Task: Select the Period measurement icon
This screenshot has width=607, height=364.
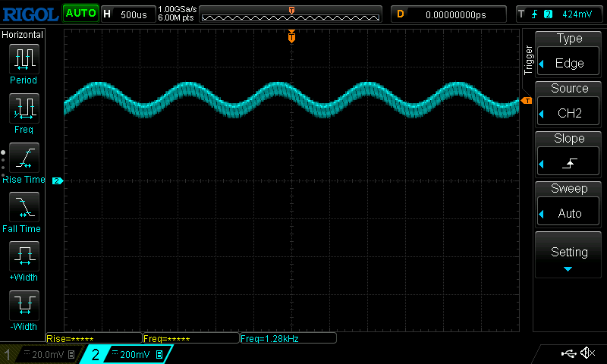Action: point(23,58)
